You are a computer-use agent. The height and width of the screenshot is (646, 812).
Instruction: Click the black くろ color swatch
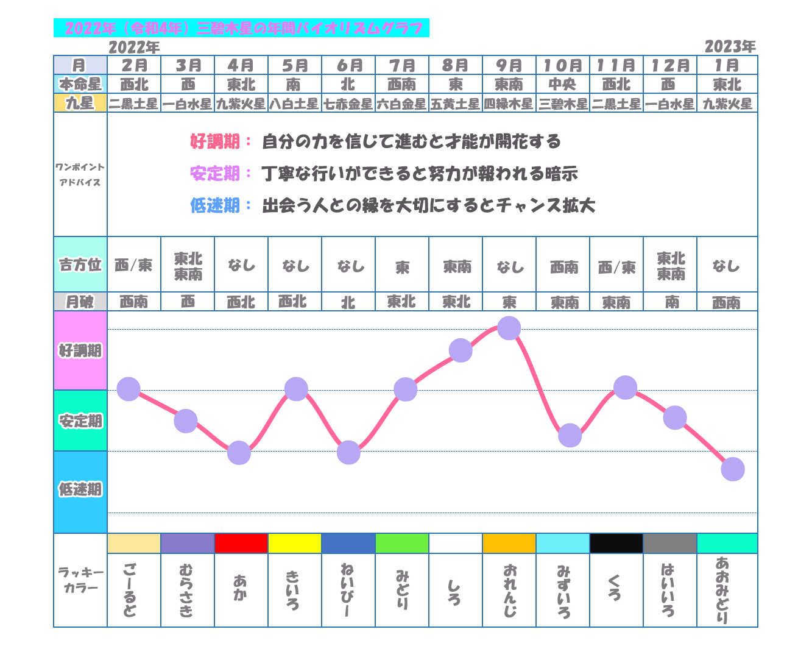(616, 543)
